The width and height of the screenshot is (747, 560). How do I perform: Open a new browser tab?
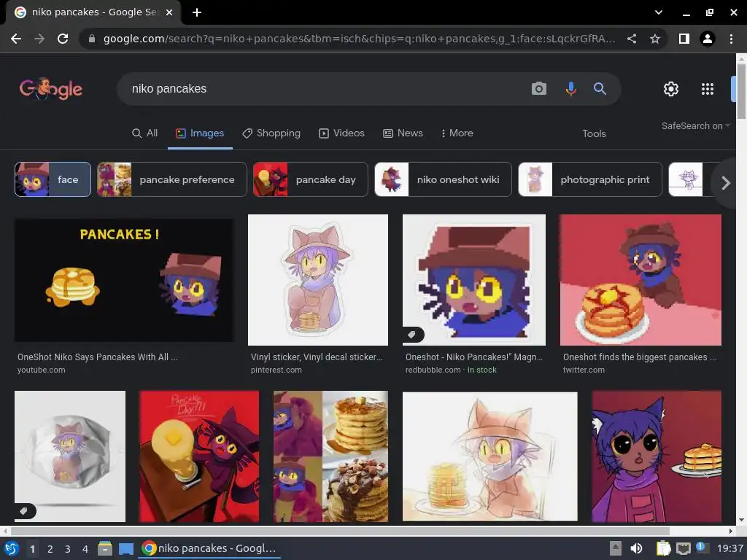tap(197, 12)
